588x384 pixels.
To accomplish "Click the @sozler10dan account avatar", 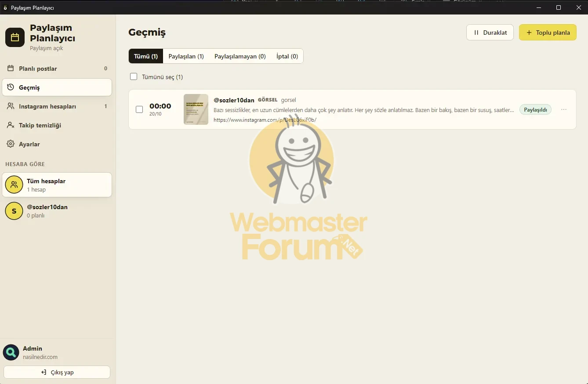I will [14, 211].
